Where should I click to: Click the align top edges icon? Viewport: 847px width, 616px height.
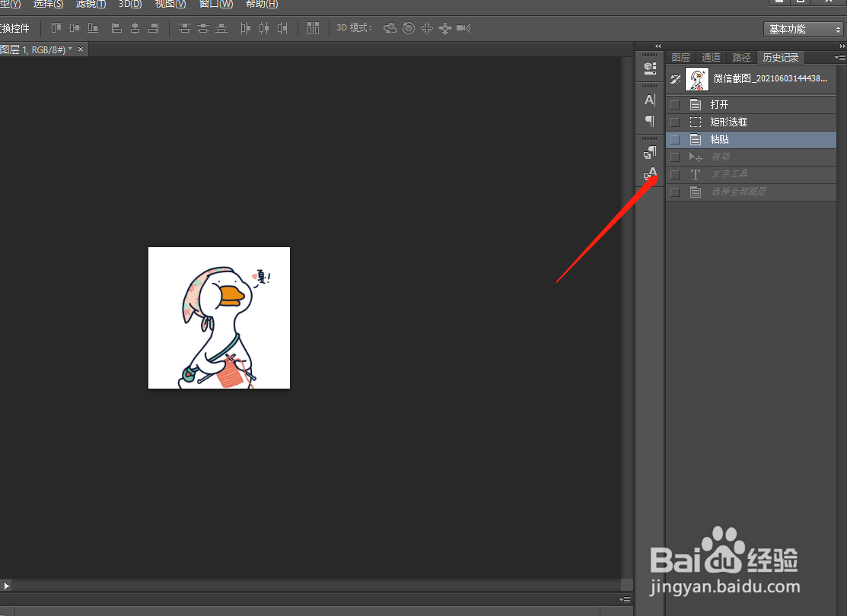[x=56, y=28]
